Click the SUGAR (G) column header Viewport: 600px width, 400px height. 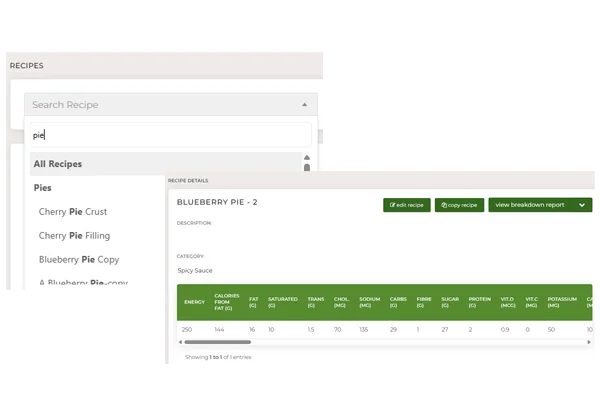click(450, 302)
